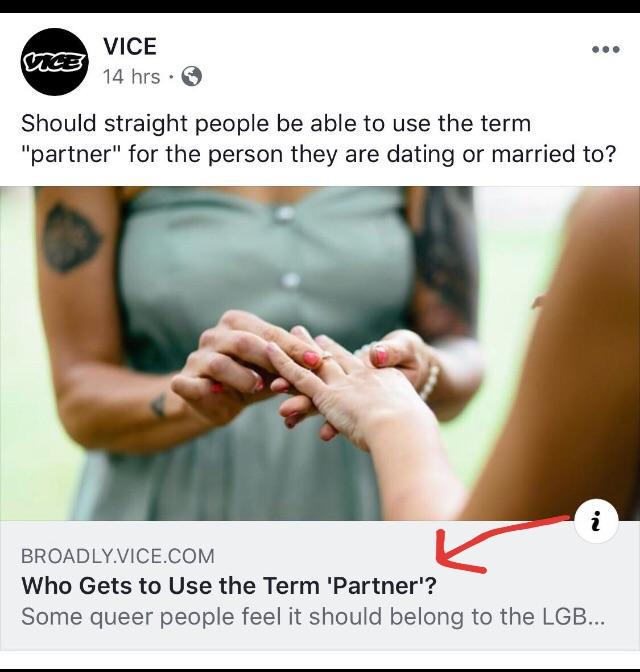Click the upper dress button in photo
This screenshot has height=672, width=640.
(284, 213)
